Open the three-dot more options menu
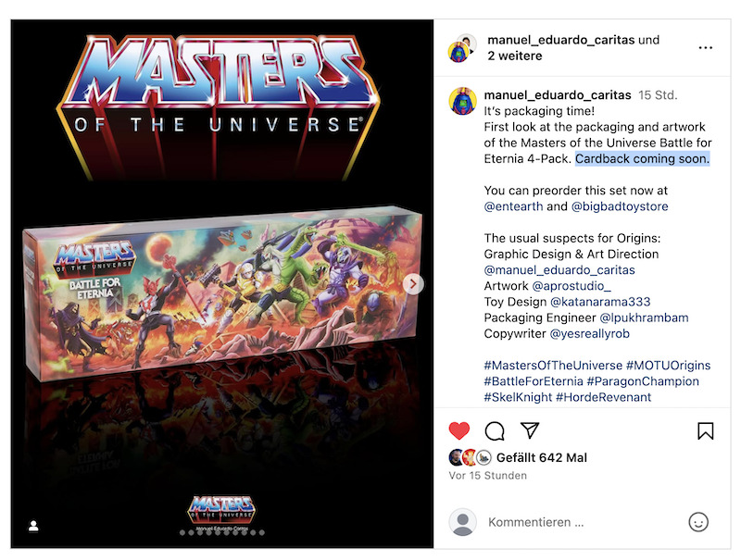The width and height of the screenshot is (741, 560). pyautogui.click(x=705, y=48)
